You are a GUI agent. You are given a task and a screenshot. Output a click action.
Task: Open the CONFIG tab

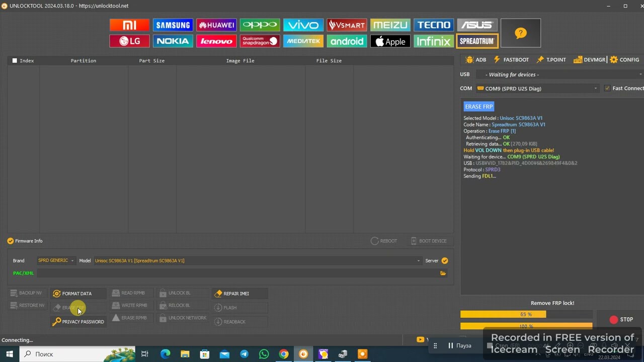[x=624, y=60]
